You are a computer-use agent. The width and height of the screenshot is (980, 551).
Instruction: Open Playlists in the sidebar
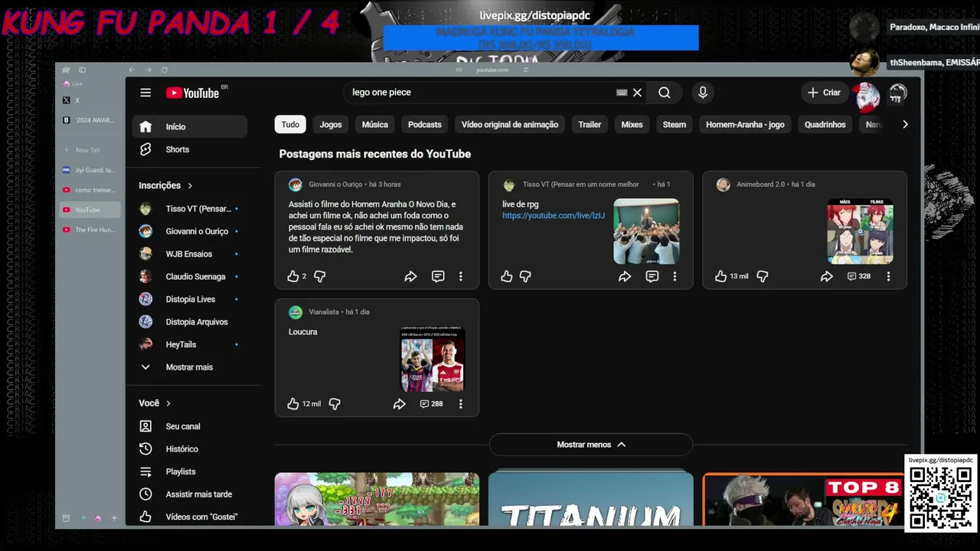[190, 471]
